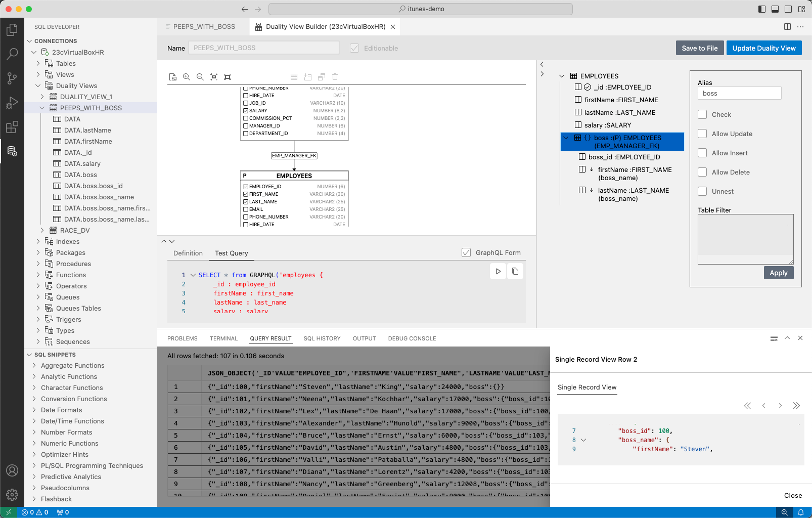Jump to last record in Single Record View
The width and height of the screenshot is (812, 518).
pos(797,406)
